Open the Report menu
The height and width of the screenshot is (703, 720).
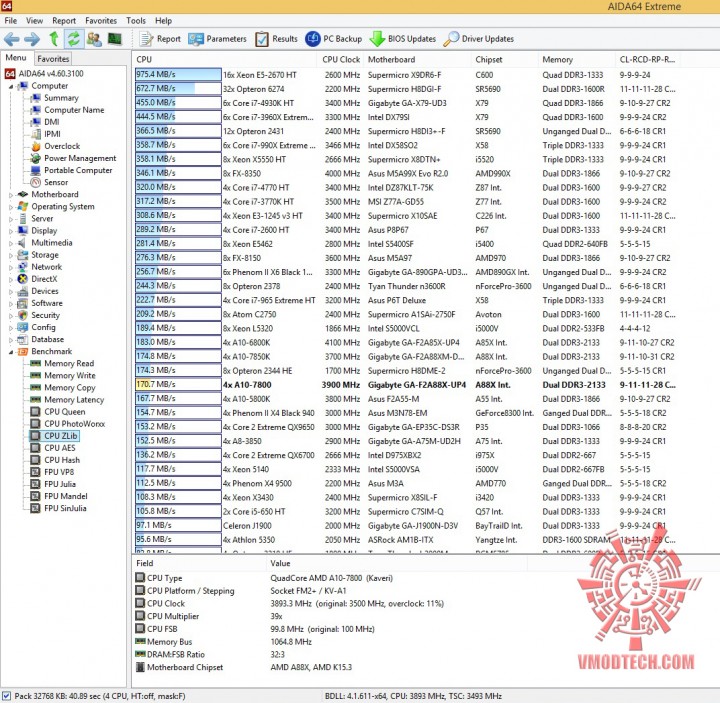tap(64, 21)
